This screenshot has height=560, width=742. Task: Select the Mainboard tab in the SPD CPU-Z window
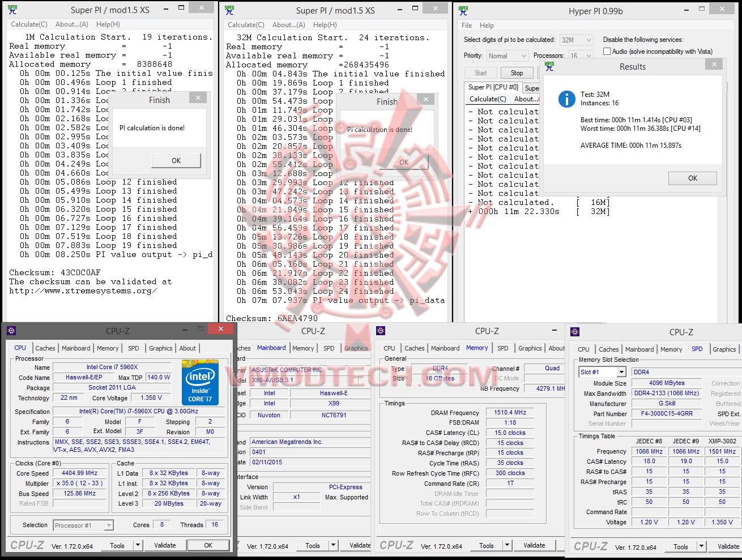pyautogui.click(x=639, y=349)
